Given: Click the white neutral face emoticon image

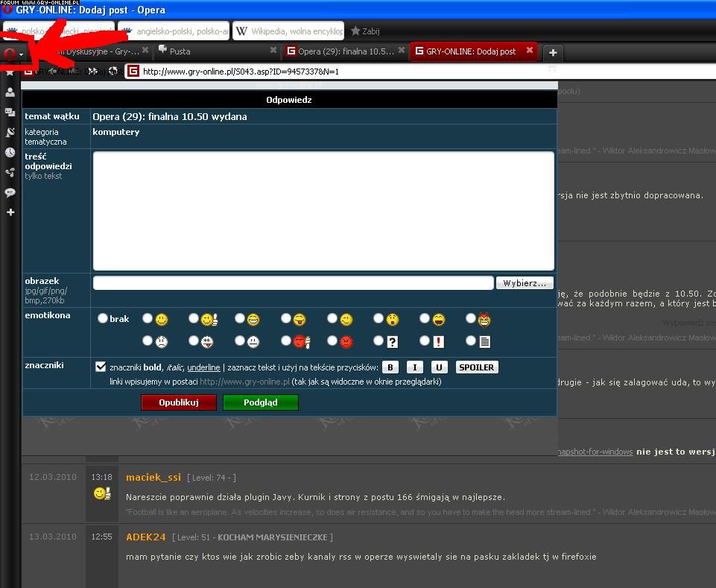Looking at the screenshot, I should click(253, 341).
